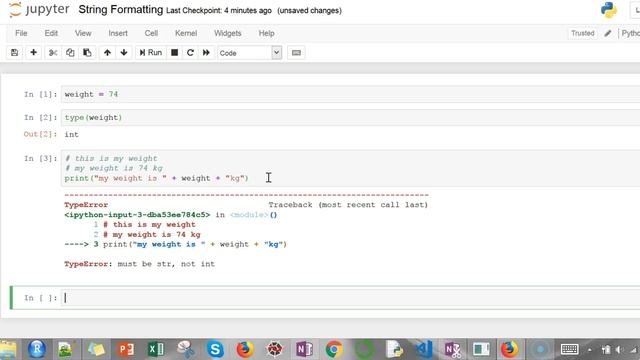640x360 pixels.
Task: Open the cell type dropdown showing Code
Action: coord(249,53)
